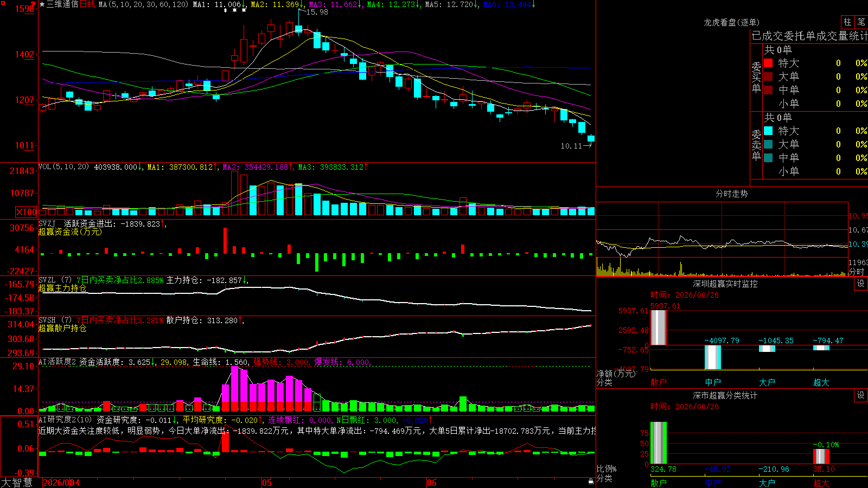
Task: Open MA(5,10,20,30,60,120) indicator parameters
Action: (x=143, y=4)
